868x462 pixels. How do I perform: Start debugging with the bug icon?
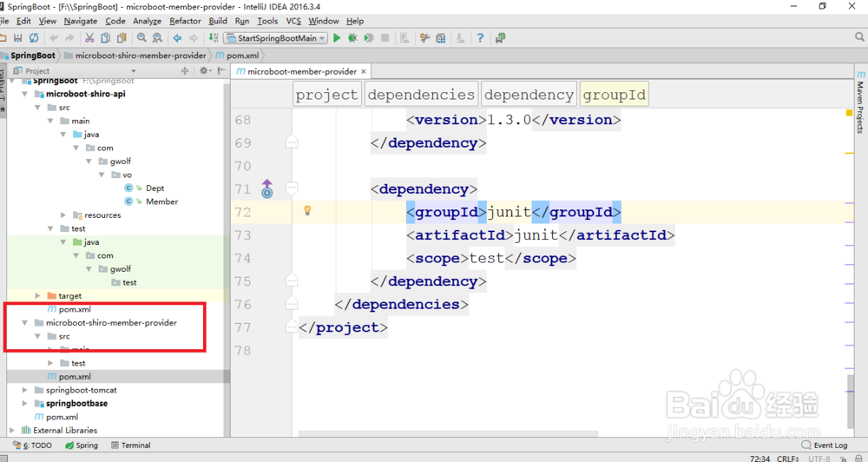point(352,37)
